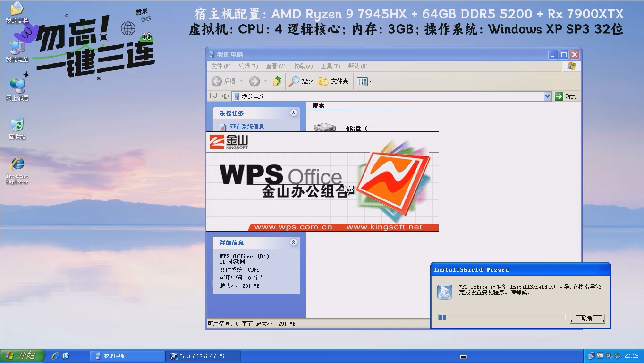644x363 pixels.
Task: Click the 总大小: 291 MB details line
Action: point(239,286)
